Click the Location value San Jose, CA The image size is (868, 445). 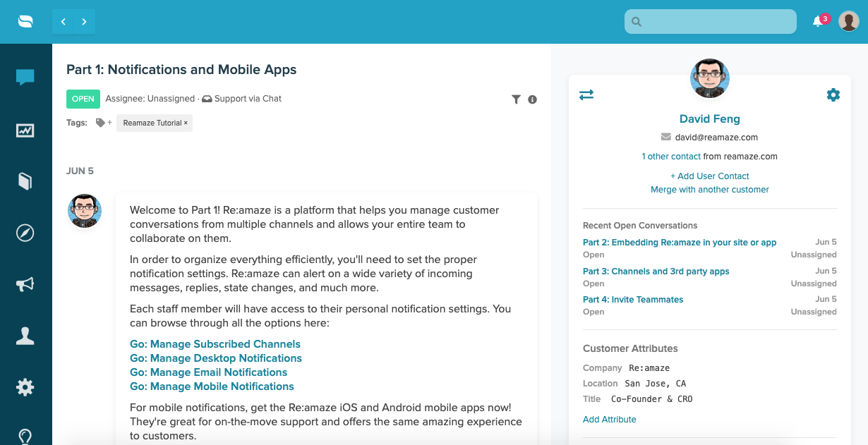[x=656, y=384]
